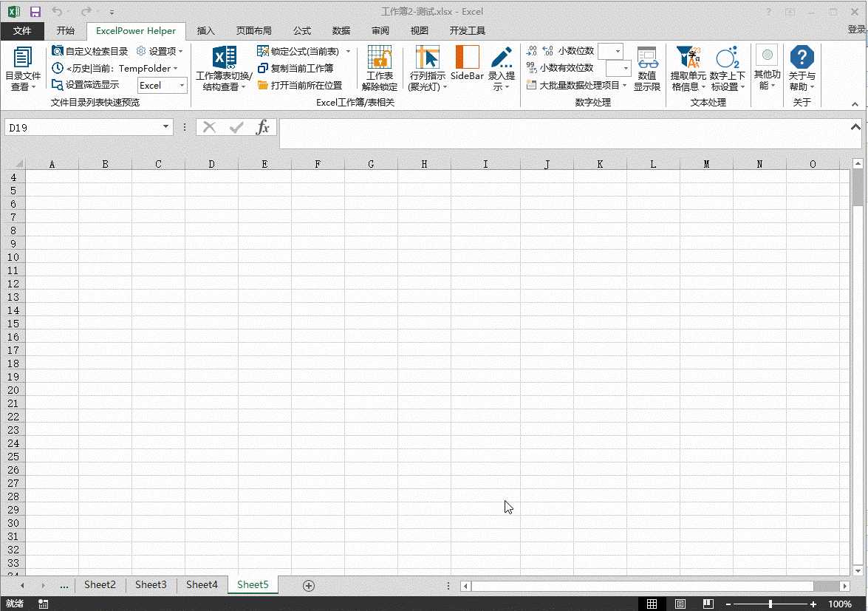Click the zoom slider handle
Image resolution: width=868 pixels, height=611 pixels.
(770, 604)
